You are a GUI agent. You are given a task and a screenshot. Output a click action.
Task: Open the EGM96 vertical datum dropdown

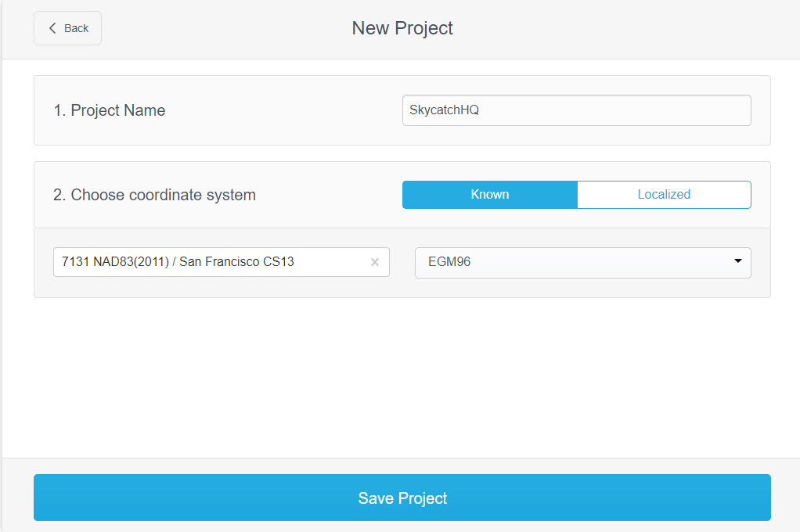582,263
